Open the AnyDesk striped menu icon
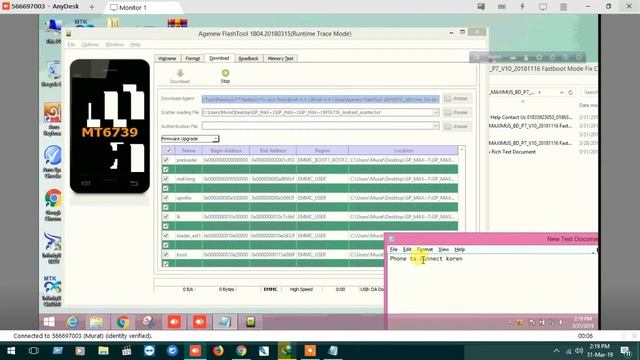This screenshot has width=640, height=360. (563, 7)
